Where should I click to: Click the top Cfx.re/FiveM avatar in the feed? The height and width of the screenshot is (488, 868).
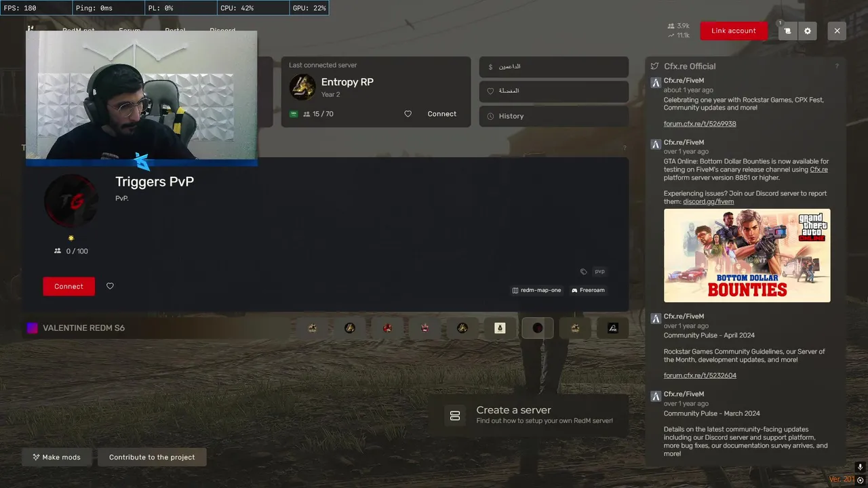656,83
